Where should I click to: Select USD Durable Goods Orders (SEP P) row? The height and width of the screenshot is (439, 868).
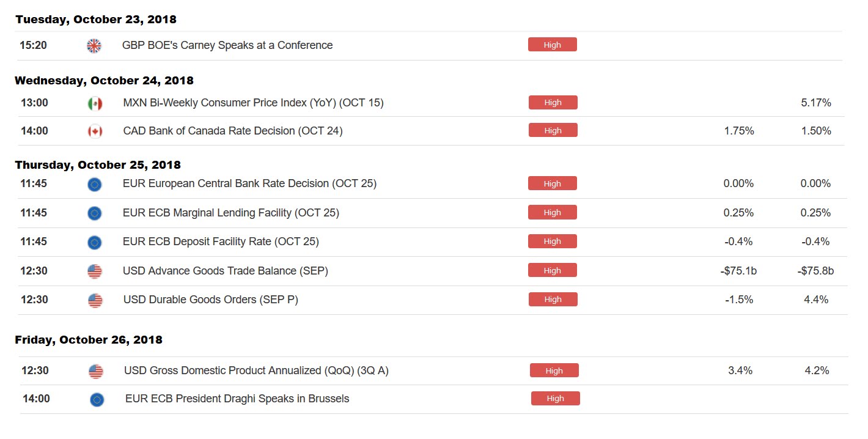click(210, 300)
